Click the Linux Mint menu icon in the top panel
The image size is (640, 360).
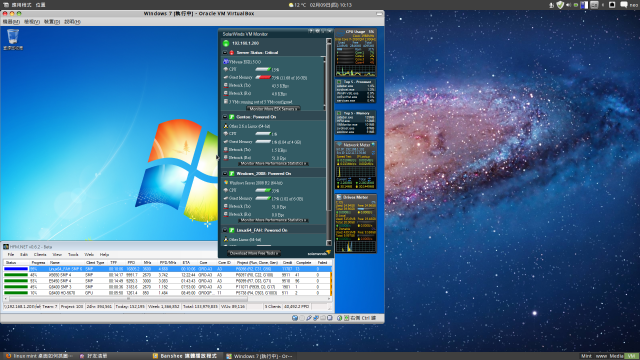click(x=6, y=5)
